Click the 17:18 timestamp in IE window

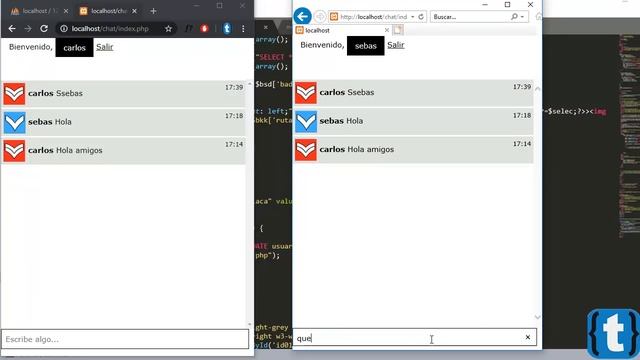tap(522, 115)
